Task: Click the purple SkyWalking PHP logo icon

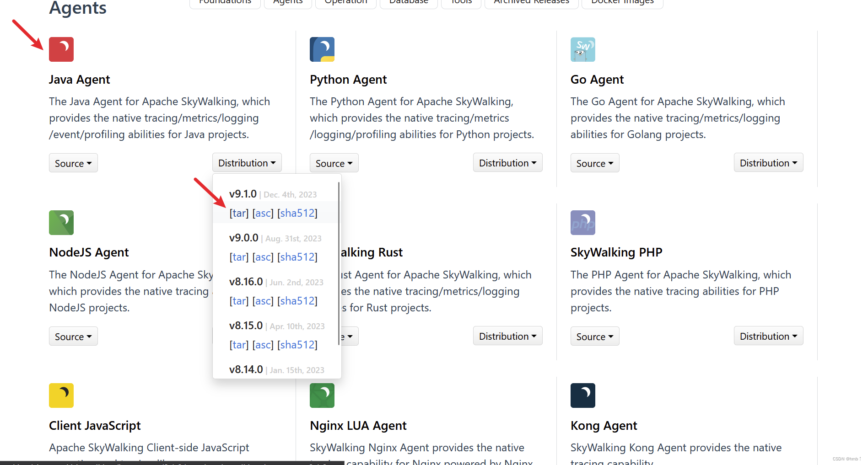Action: (x=583, y=223)
